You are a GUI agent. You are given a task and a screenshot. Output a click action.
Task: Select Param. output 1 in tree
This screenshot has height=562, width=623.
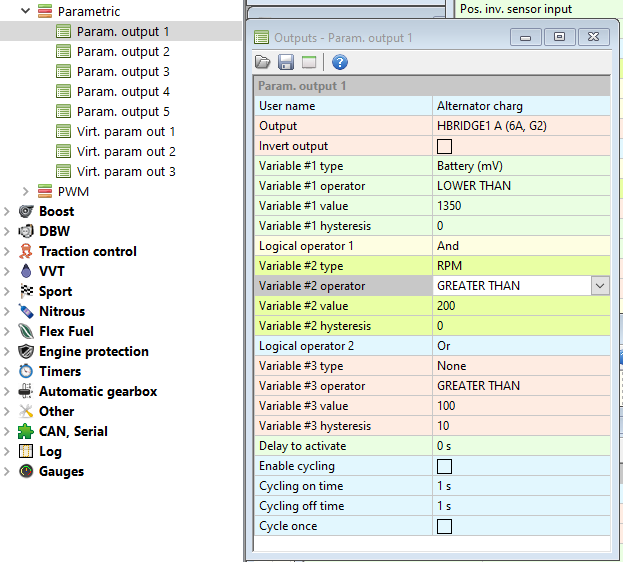[123, 31]
